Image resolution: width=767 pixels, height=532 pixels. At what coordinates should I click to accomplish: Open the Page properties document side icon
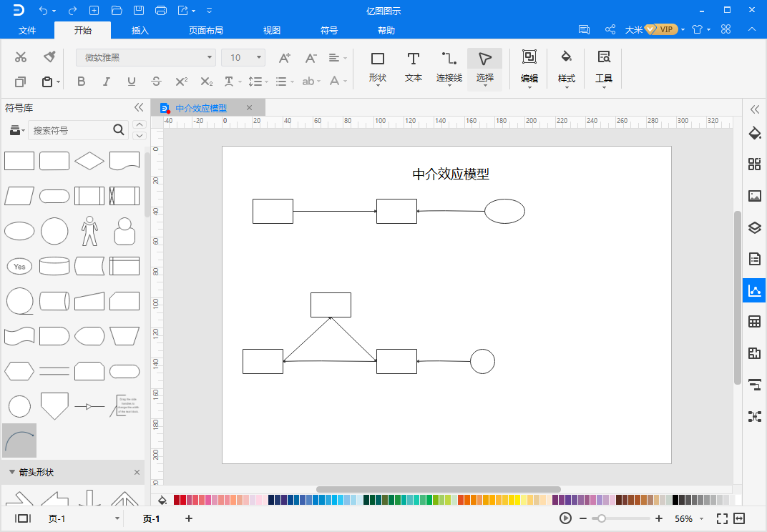[755, 259]
